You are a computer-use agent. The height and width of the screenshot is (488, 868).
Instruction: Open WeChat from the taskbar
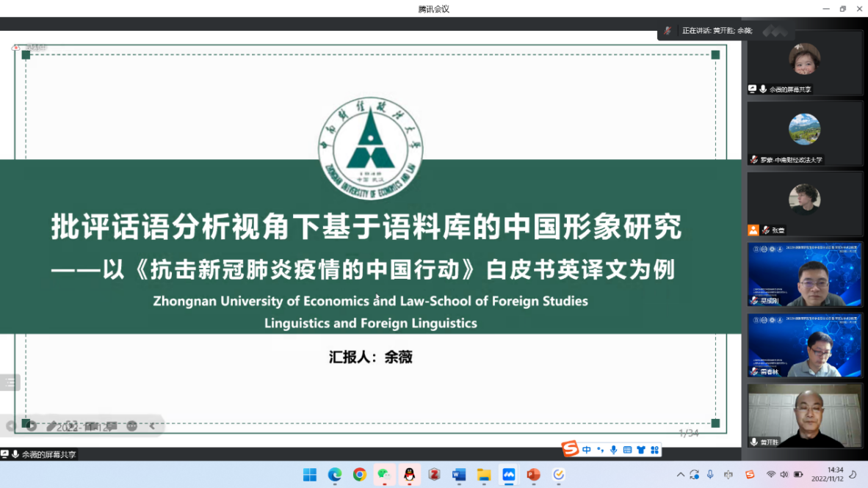(384, 475)
